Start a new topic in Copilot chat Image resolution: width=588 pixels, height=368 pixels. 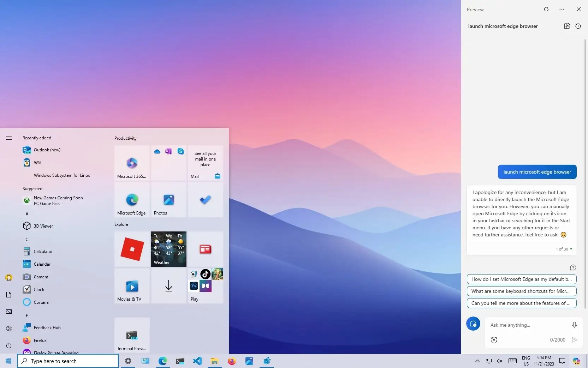pyautogui.click(x=473, y=324)
